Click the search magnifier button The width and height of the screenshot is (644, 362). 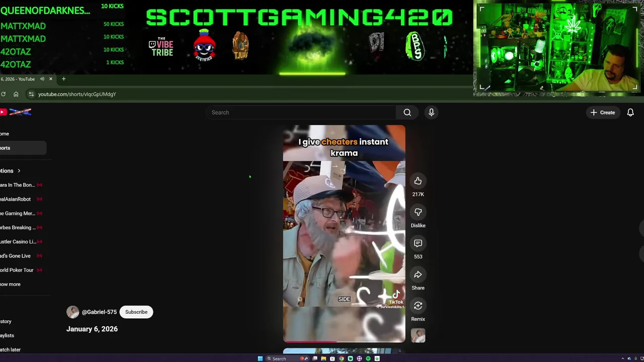407,113
